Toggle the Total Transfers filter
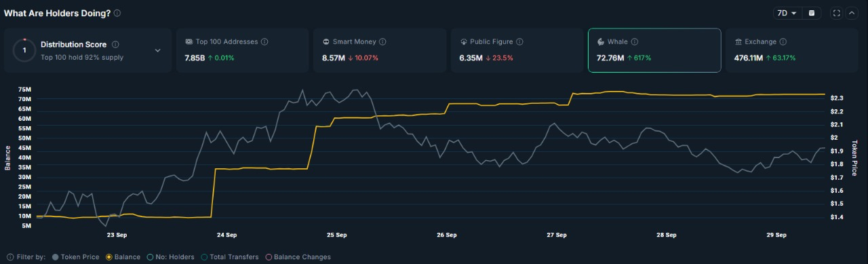 click(x=230, y=257)
